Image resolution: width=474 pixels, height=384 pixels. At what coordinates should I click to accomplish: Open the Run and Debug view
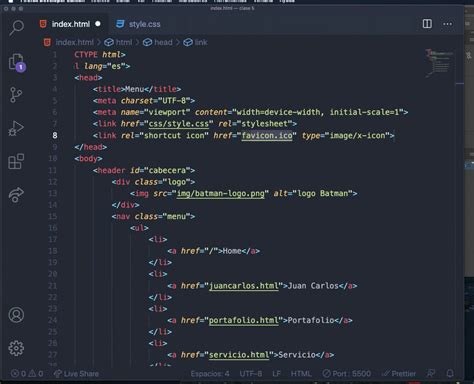pos(16,128)
